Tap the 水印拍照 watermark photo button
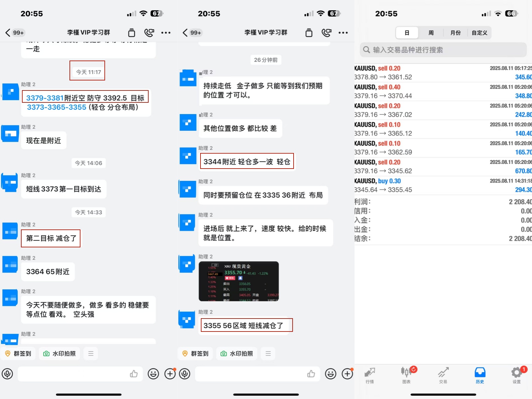Viewport: 532px width, 399px height. (59, 353)
